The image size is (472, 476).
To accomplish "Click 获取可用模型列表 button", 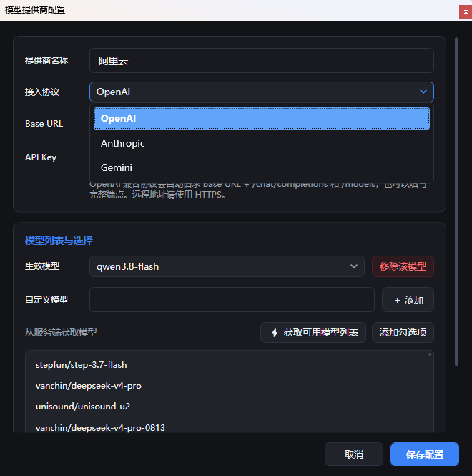I will pyautogui.click(x=313, y=332).
